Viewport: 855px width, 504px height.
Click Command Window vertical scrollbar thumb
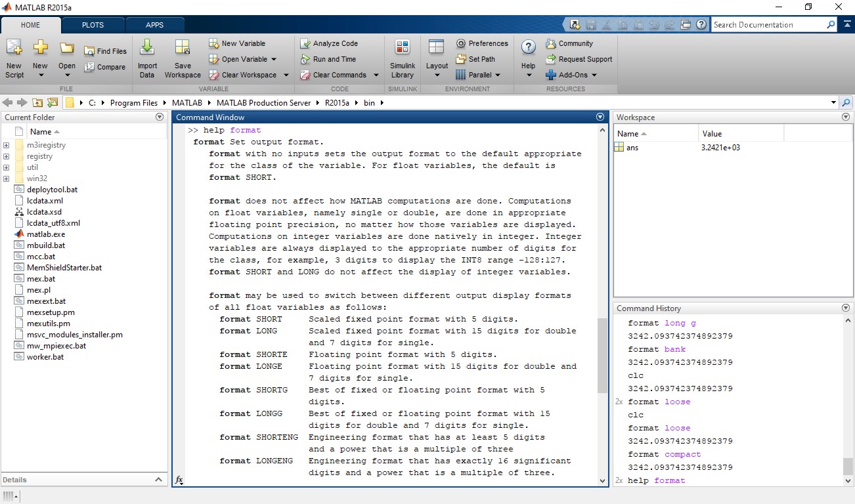click(603, 356)
